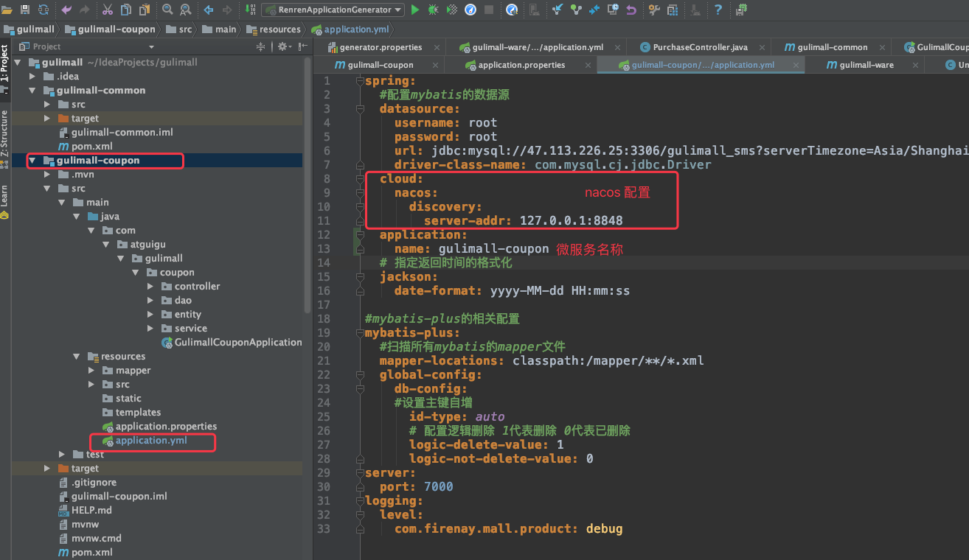Viewport: 969px width, 560px height.
Task: Expand the test folder
Action: pos(62,455)
